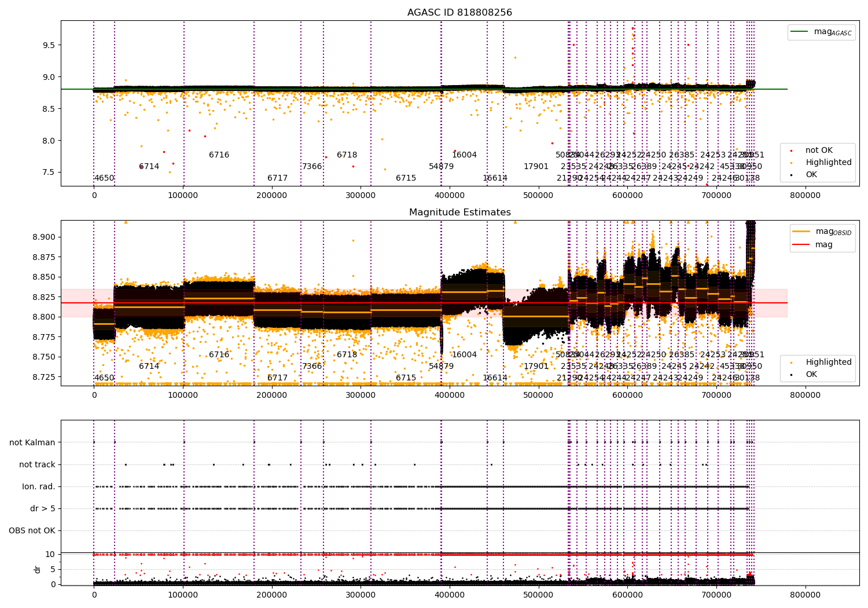This screenshot has height=608, width=868.
Task: Click the 700000 x-axis tick under the bottom plot
Action: [716, 595]
